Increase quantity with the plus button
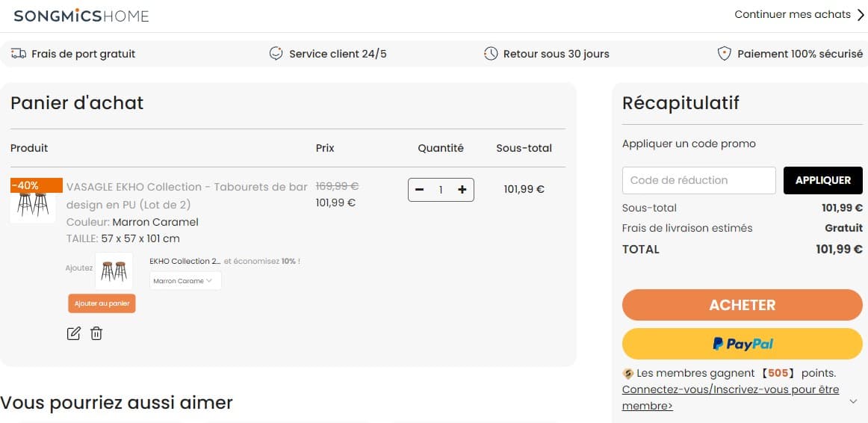Image resolution: width=868 pixels, height=423 pixels. 462,190
